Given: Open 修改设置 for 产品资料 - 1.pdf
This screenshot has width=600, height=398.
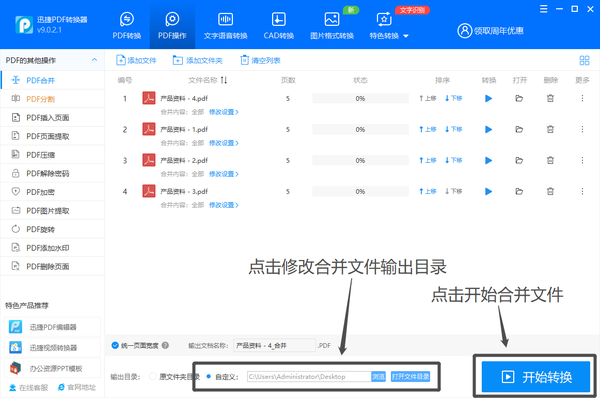Looking at the screenshot, I should (224, 143).
